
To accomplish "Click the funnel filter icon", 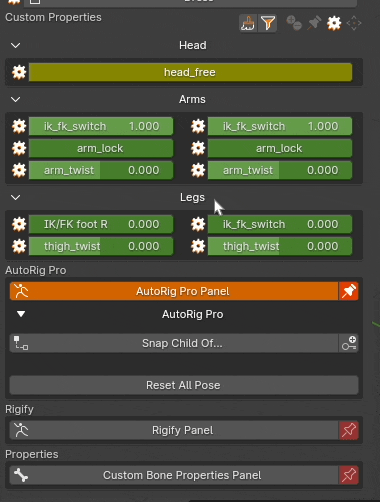I will [x=268, y=23].
